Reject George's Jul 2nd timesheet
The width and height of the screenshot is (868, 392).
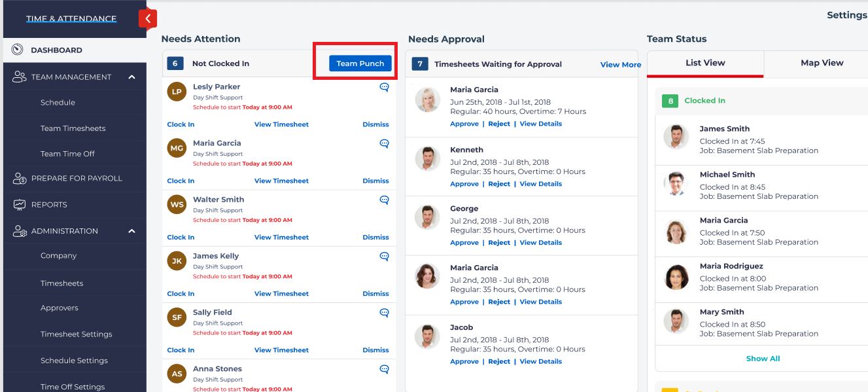[x=499, y=242]
